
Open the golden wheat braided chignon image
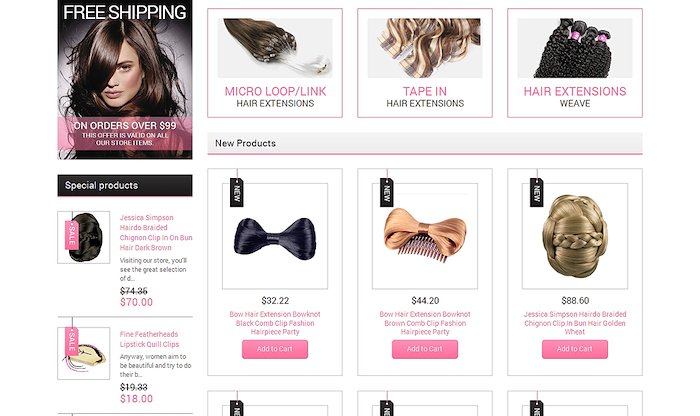[575, 236]
